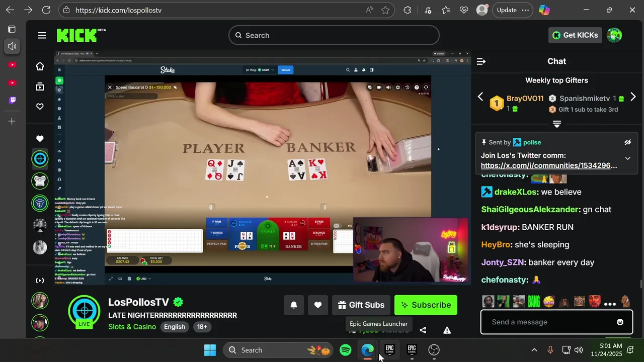Click the stream video player
The width and height of the screenshot is (644, 362).
click(x=263, y=167)
